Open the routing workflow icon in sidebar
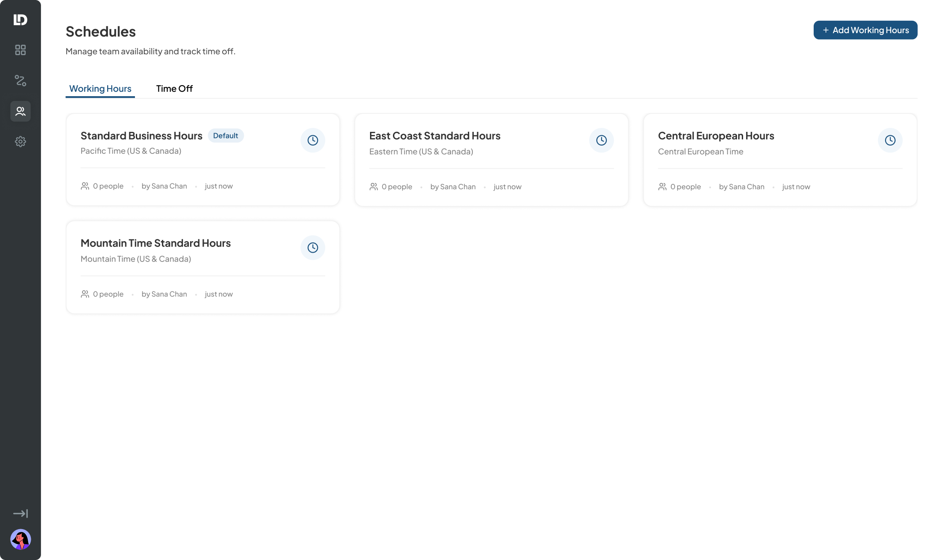 tap(20, 80)
